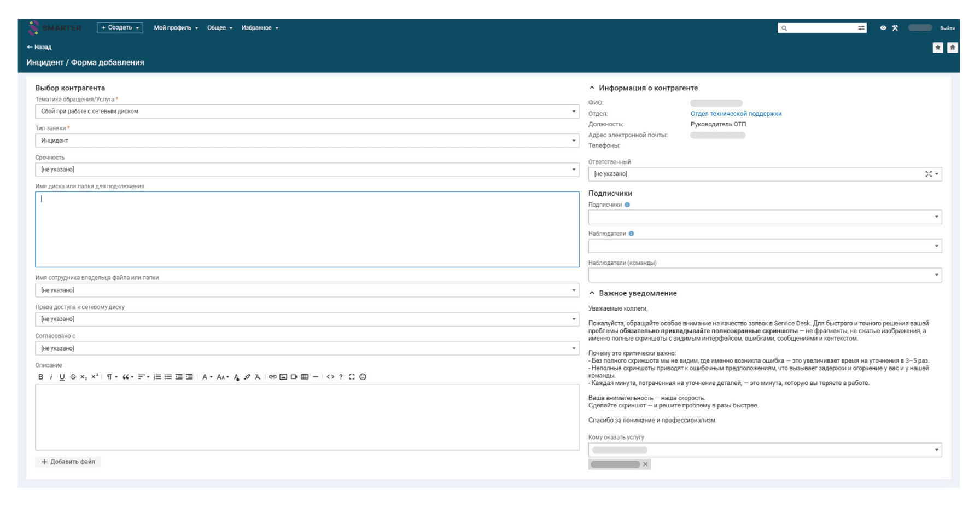Open the Тип заявки dropdown

click(307, 141)
